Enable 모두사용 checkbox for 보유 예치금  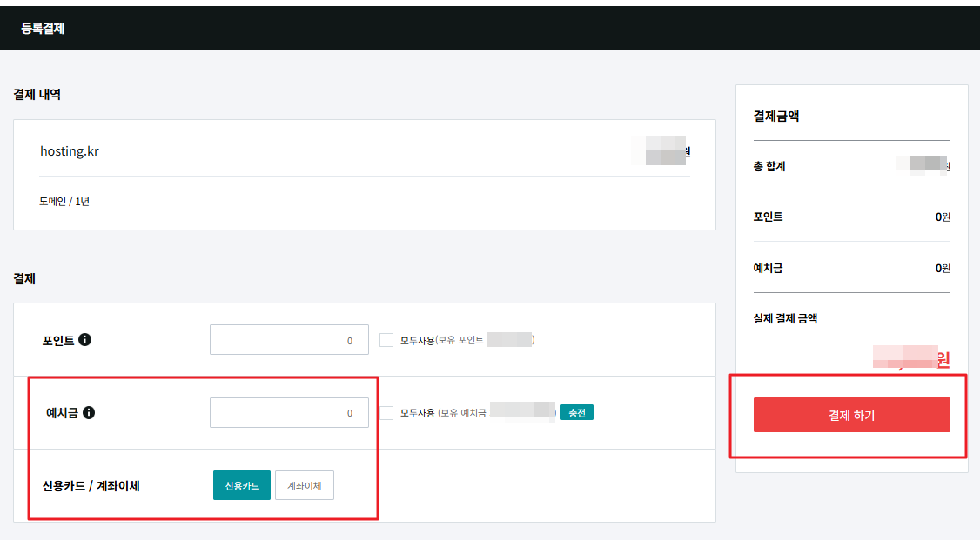386,413
